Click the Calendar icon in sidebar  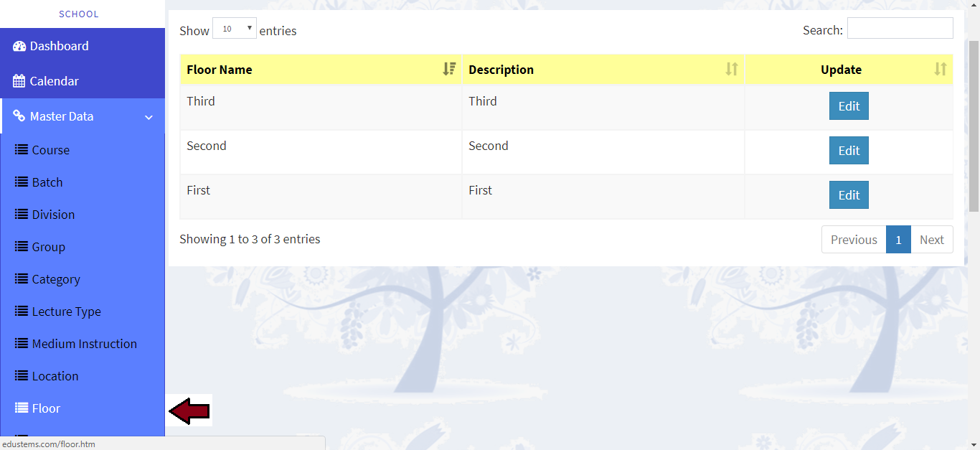[19, 81]
